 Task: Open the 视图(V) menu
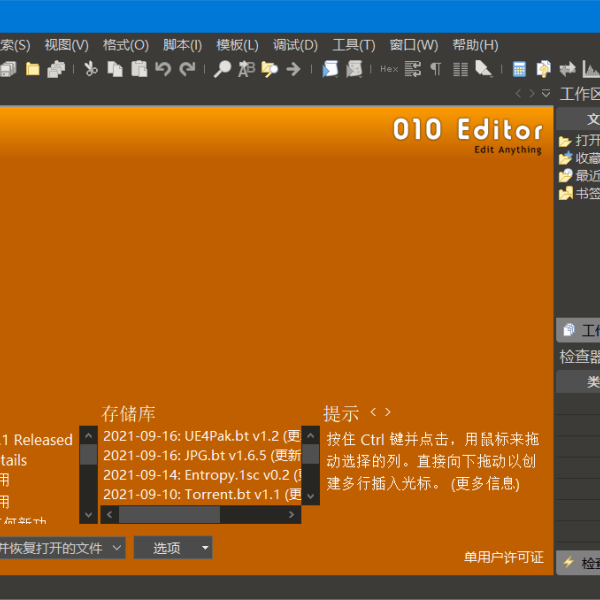click(67, 45)
